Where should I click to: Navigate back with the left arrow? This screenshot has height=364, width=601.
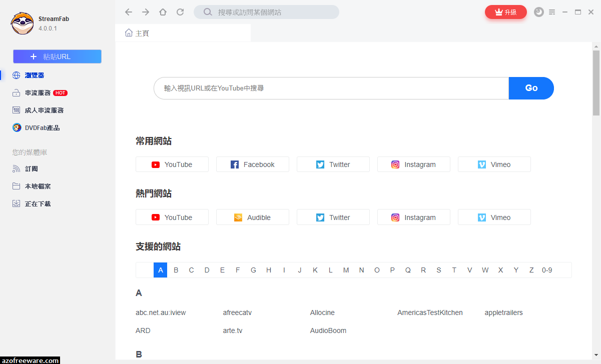pyautogui.click(x=128, y=11)
